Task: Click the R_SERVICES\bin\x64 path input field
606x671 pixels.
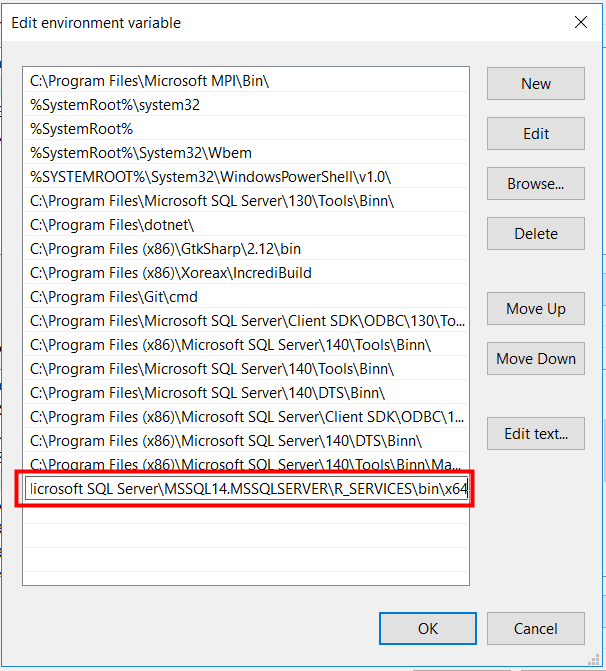Action: pyautogui.click(x=246, y=488)
